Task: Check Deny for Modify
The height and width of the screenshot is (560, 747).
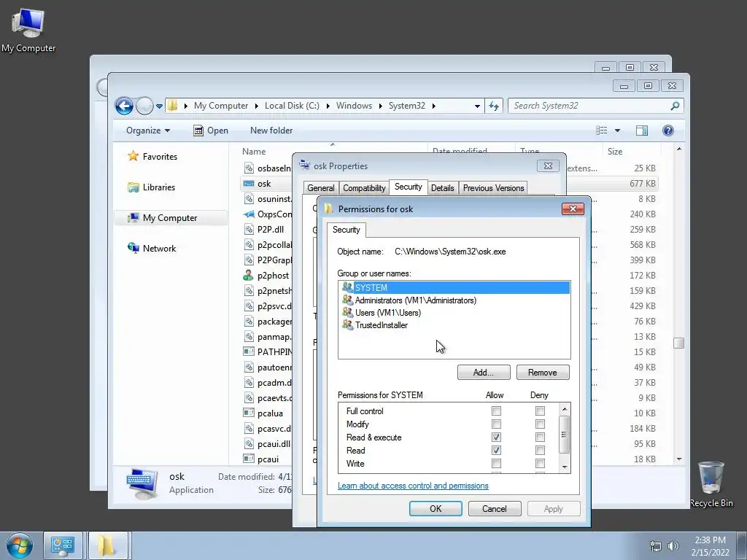Action: (x=540, y=424)
